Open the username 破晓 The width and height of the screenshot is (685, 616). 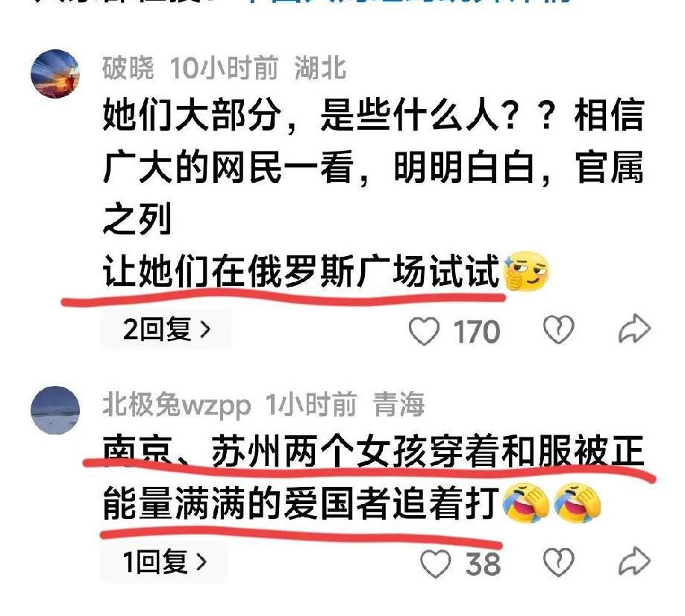(128, 68)
